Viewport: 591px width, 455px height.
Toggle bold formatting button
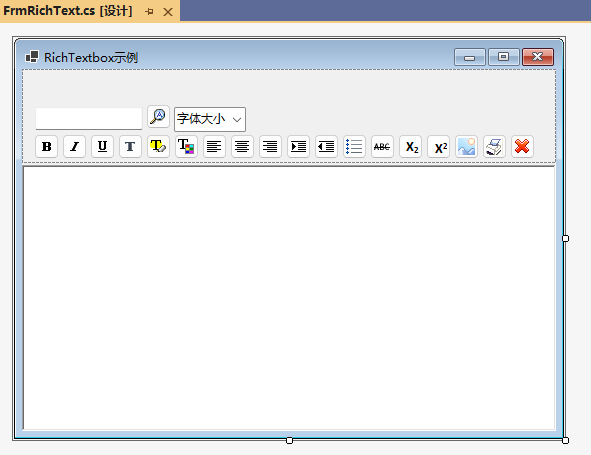46,147
